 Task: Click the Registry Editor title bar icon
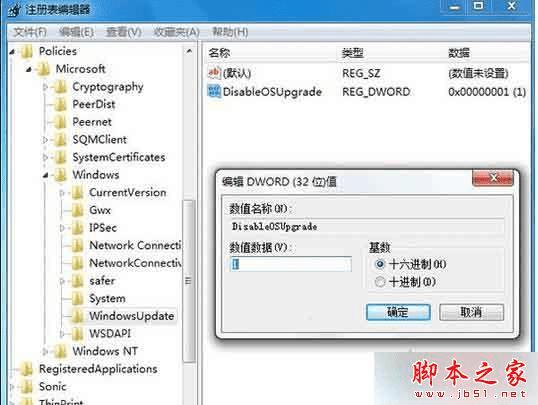point(14,10)
